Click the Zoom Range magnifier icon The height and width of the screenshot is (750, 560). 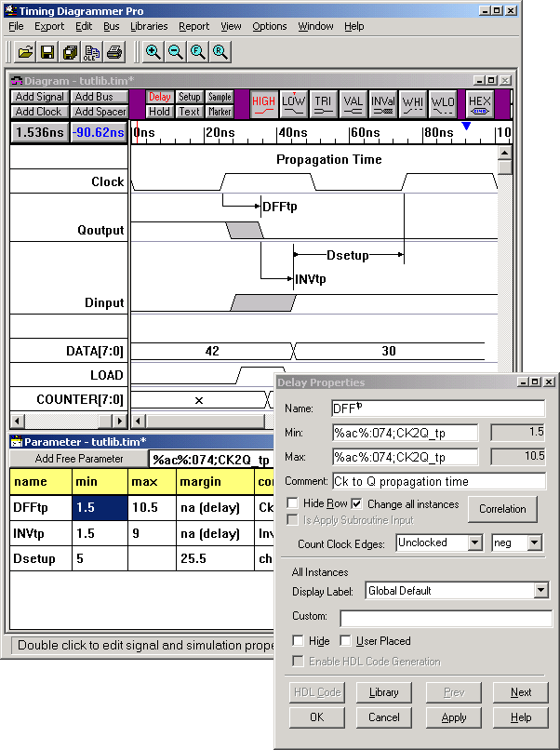(x=220, y=52)
